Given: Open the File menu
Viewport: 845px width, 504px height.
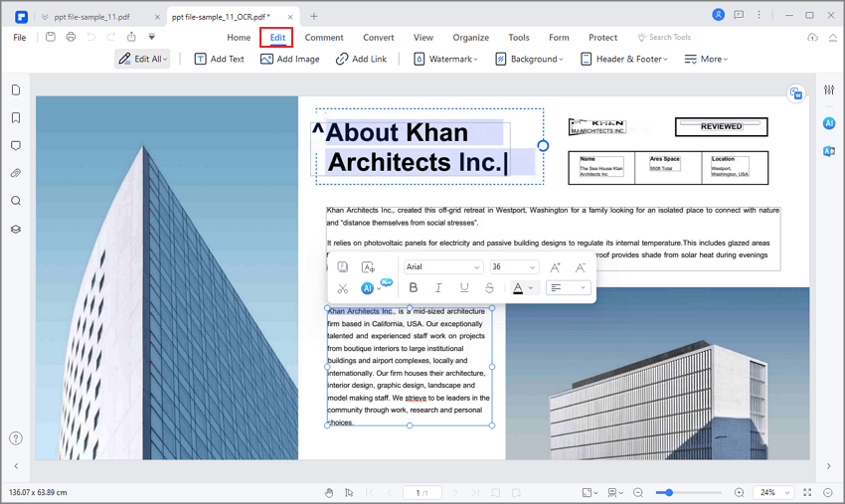Looking at the screenshot, I should point(20,37).
